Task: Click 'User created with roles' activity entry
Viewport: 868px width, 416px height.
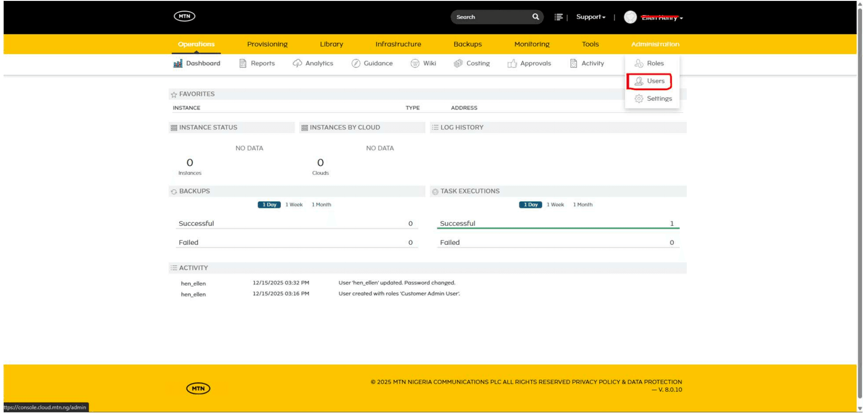Action: [x=399, y=293]
